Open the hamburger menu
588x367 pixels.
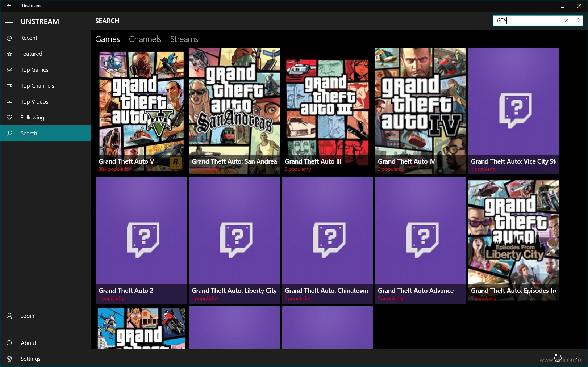(9, 21)
